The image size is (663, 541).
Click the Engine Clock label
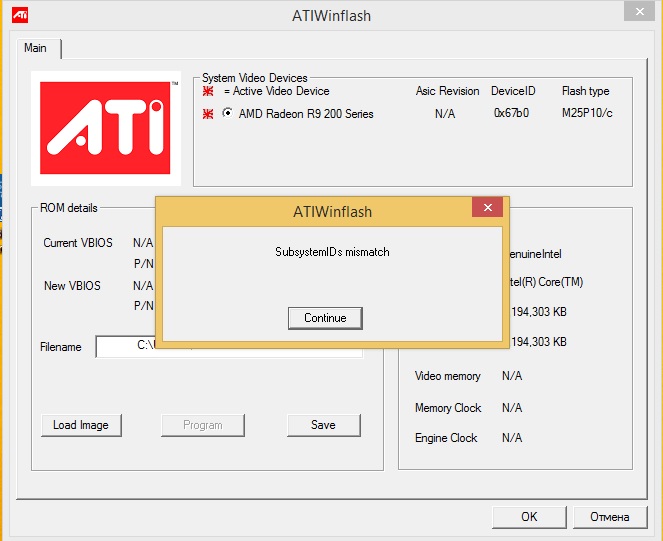pos(446,438)
